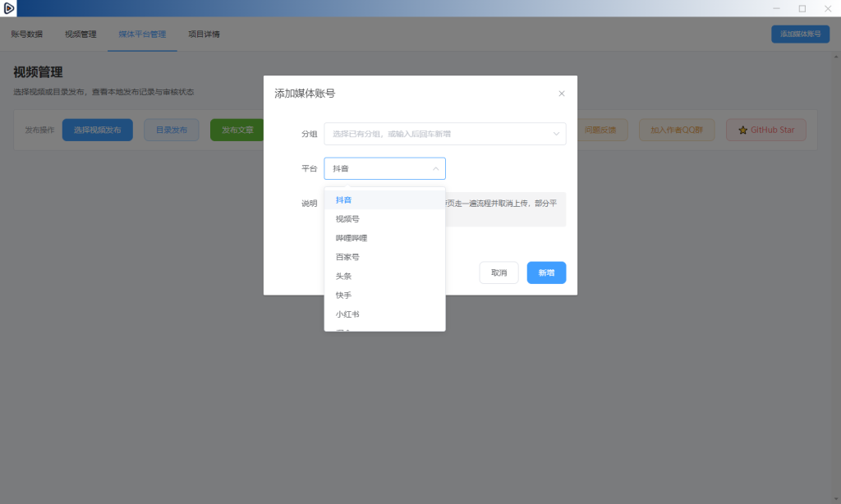Click the GitHub Star button

(x=766, y=130)
